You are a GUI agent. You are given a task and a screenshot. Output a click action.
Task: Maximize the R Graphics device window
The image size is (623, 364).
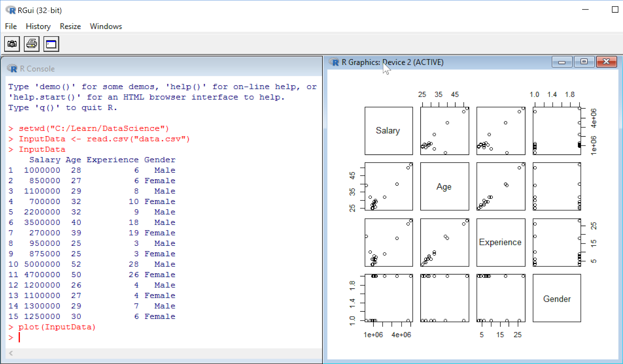[584, 62]
